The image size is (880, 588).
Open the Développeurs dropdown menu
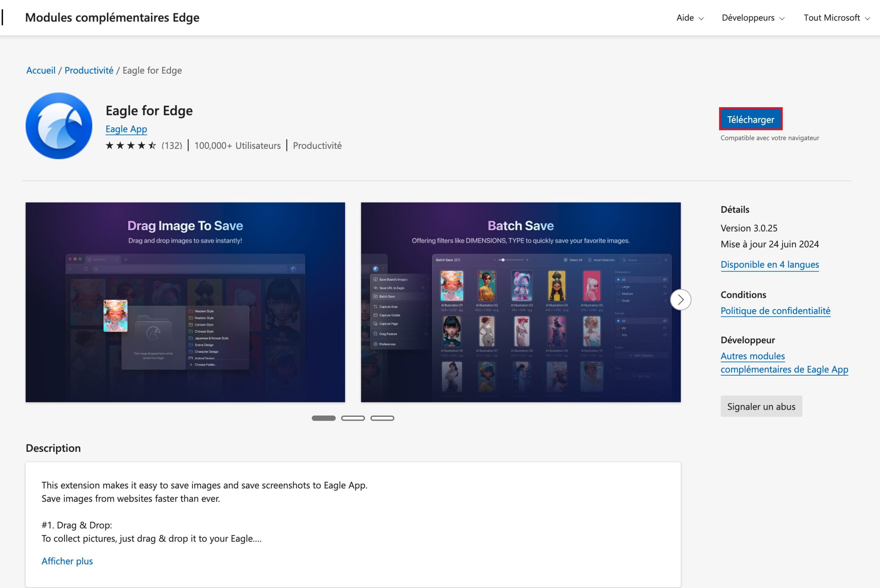point(753,18)
